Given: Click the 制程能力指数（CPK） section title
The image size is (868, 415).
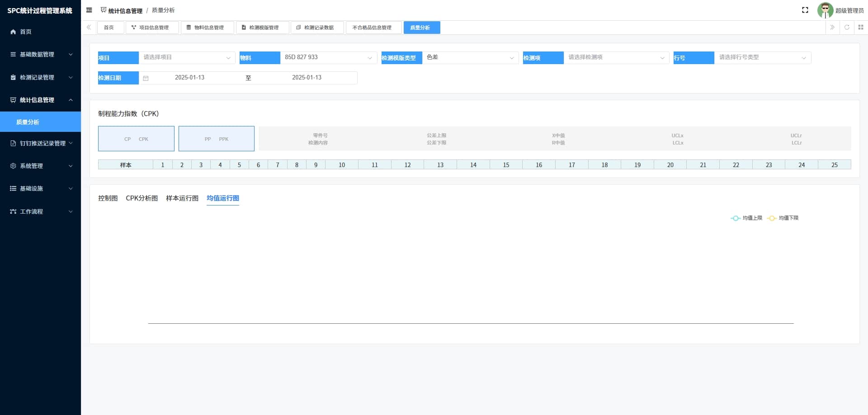Looking at the screenshot, I should [128, 114].
